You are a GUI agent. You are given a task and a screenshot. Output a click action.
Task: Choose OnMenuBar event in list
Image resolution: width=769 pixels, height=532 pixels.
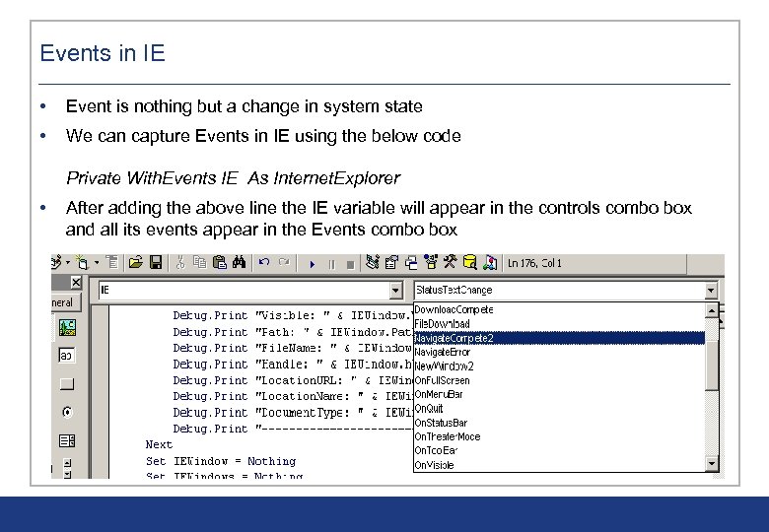point(559,394)
